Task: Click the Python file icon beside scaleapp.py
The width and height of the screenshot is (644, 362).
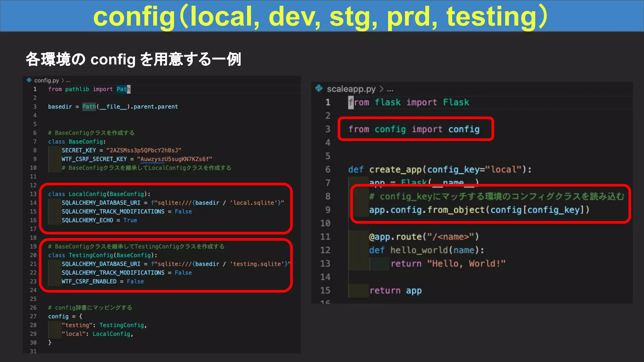Action: click(x=319, y=89)
